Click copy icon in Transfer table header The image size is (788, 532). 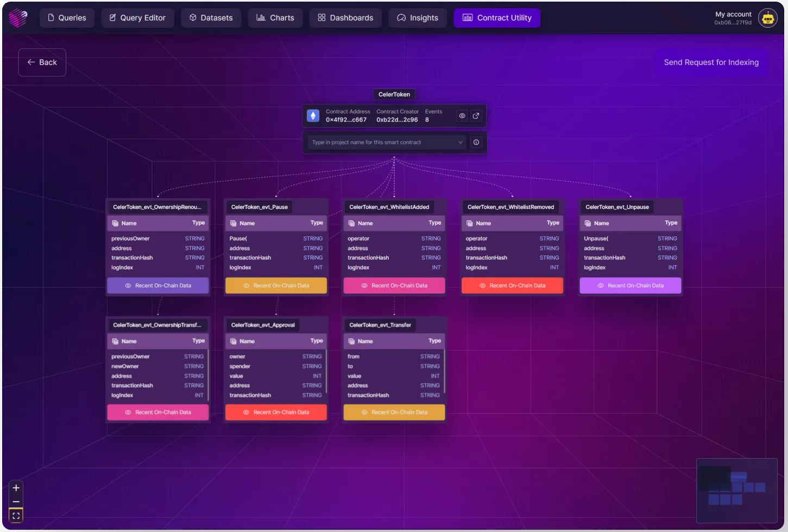[x=351, y=341]
